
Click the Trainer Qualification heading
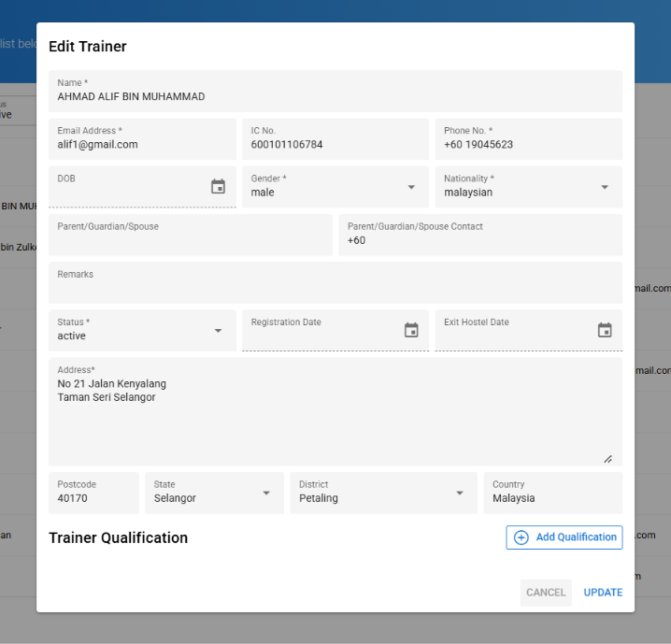[x=118, y=537]
